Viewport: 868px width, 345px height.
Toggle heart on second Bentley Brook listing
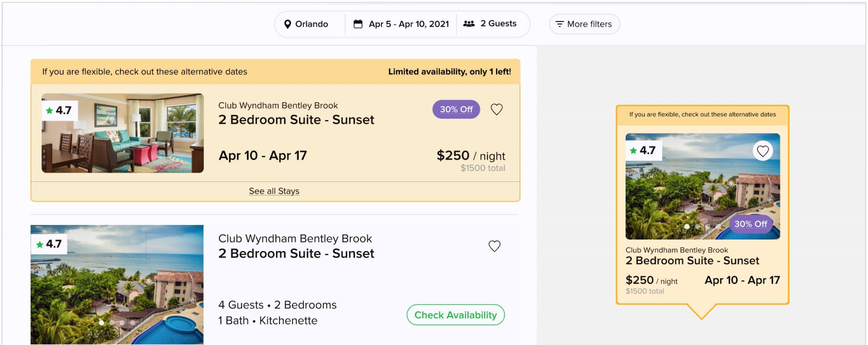point(494,246)
